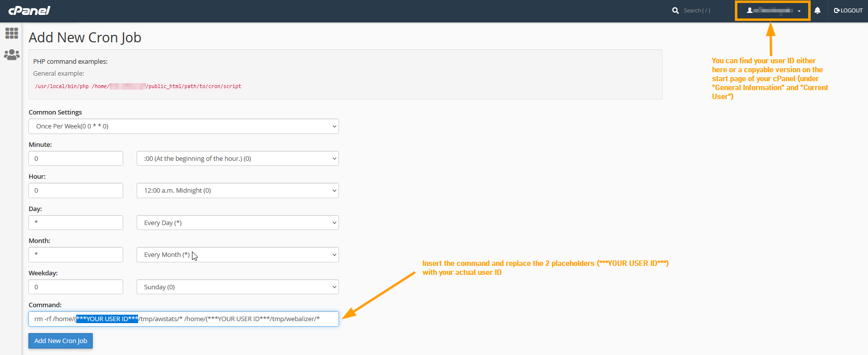This screenshot has height=355, width=868.
Task: Click the user account icon in header
Action: click(749, 10)
